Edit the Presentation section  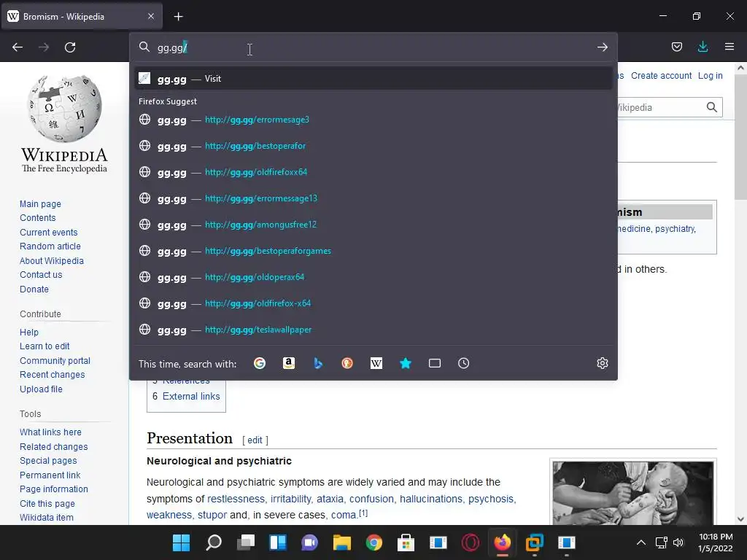coord(255,440)
